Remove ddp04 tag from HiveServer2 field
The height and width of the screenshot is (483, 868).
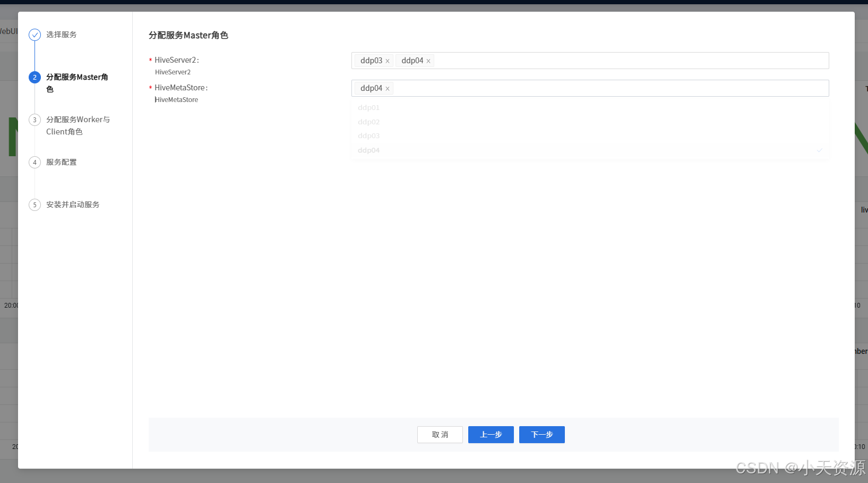(428, 61)
